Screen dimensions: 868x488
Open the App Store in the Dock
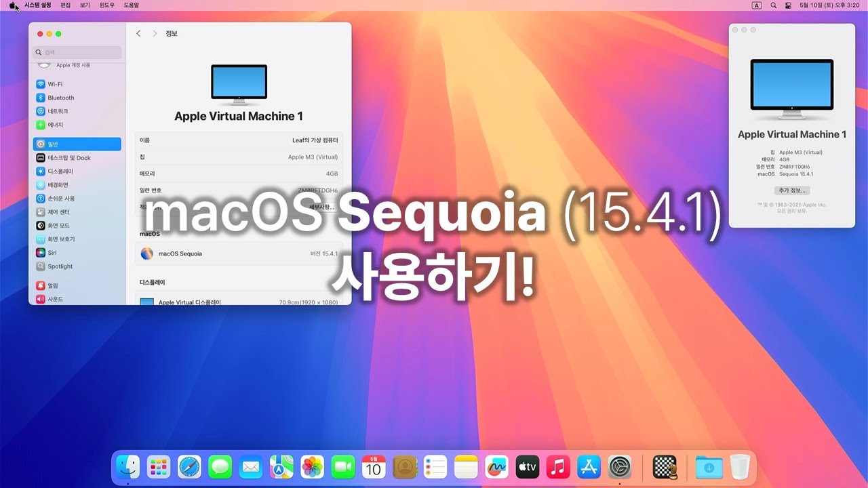click(589, 467)
